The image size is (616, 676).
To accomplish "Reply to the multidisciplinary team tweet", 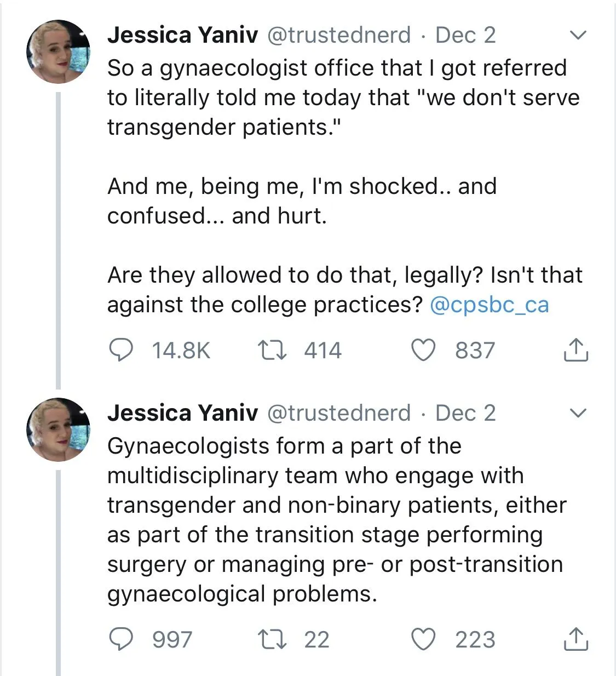I will point(122,639).
